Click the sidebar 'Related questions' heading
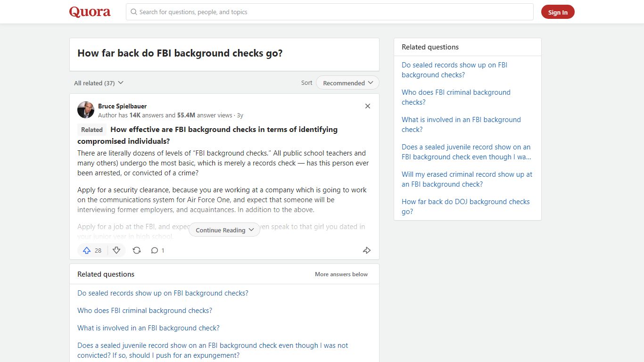This screenshot has height=362, width=644. click(430, 47)
